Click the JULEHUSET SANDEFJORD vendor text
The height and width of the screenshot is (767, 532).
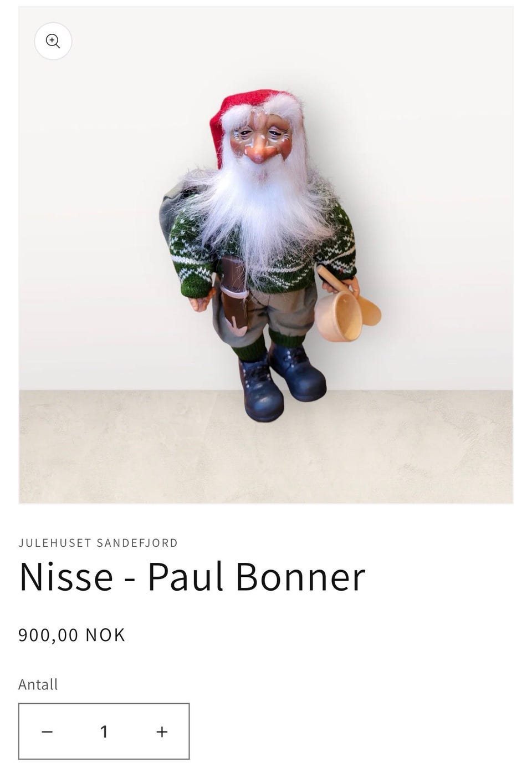98,542
